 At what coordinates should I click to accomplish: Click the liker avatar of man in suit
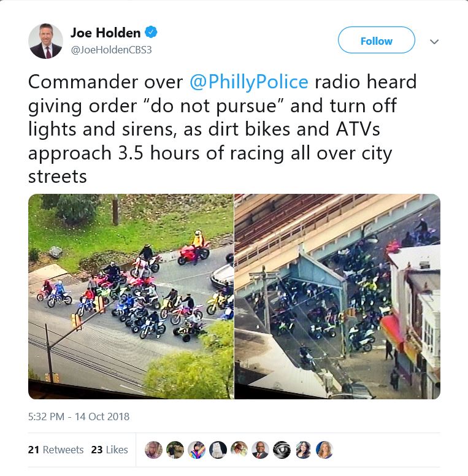click(261, 450)
